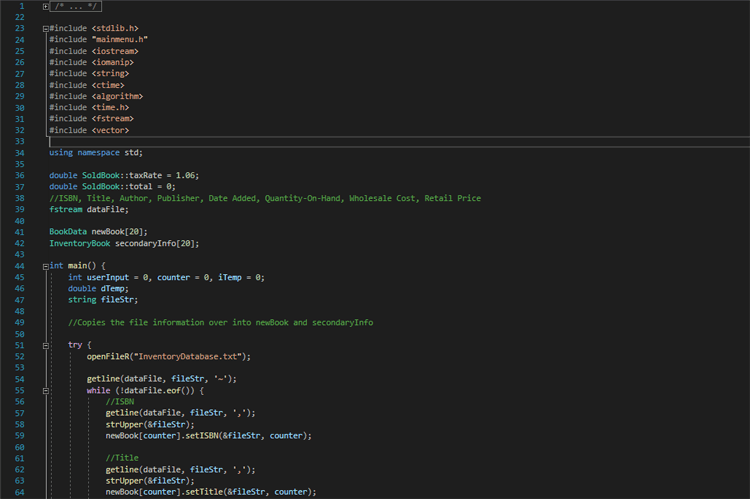Viewport: 750px width, 499px height.
Task: Click the <algorithm> include header
Action: tap(117, 96)
